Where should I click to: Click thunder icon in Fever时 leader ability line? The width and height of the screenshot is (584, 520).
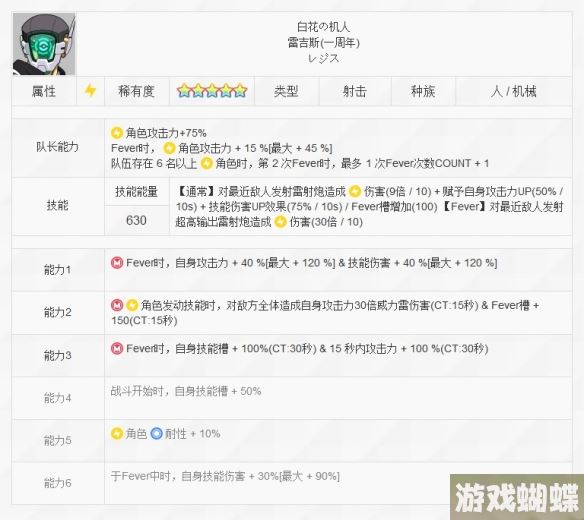click(x=169, y=148)
